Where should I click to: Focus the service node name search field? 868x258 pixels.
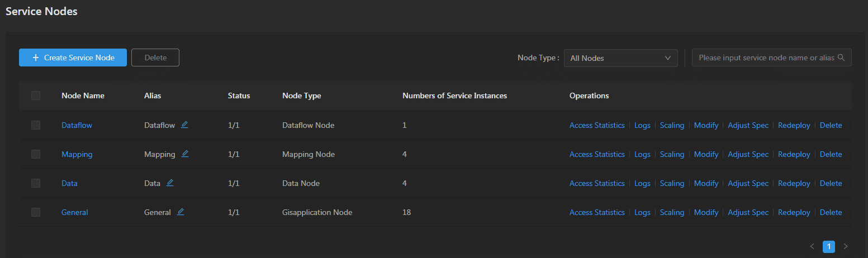(766, 58)
